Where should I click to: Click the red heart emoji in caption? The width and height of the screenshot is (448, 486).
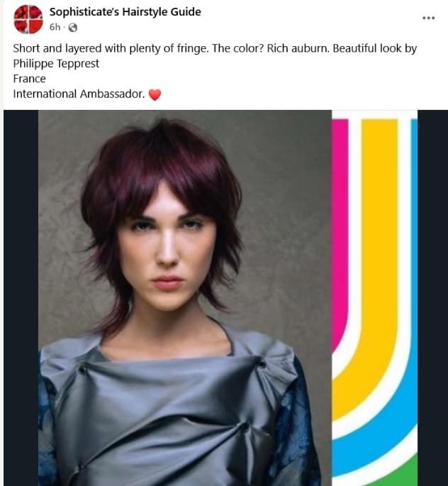155,94
